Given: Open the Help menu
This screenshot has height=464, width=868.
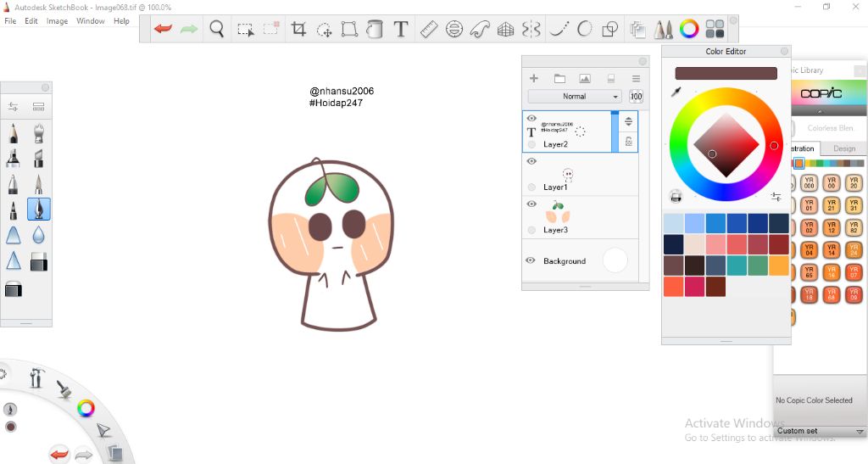Looking at the screenshot, I should click(x=121, y=21).
